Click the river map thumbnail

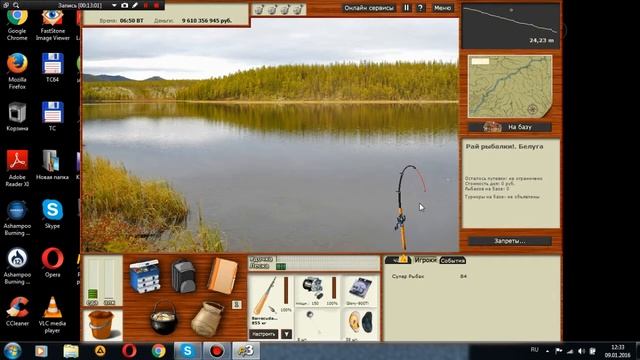click(510, 87)
